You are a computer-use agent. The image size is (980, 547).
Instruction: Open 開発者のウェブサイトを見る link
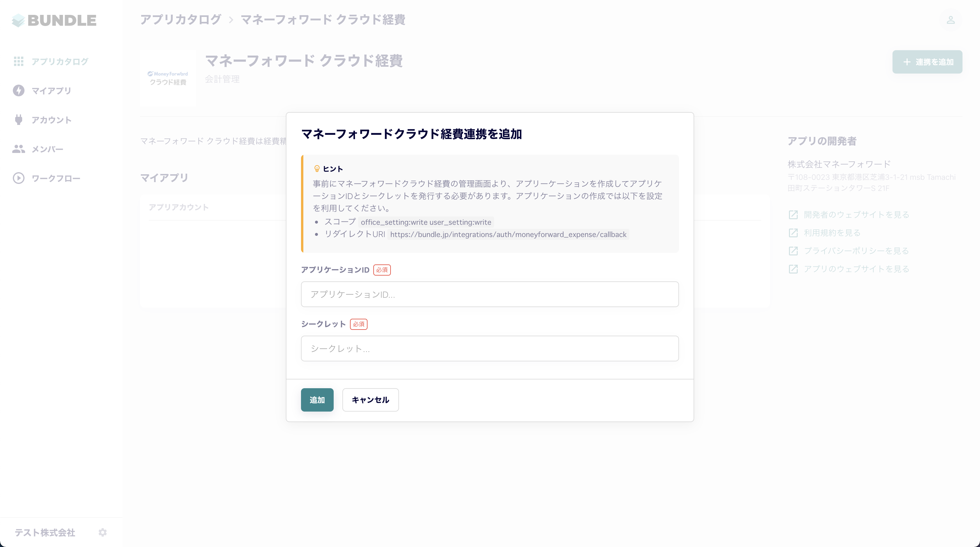[856, 215]
